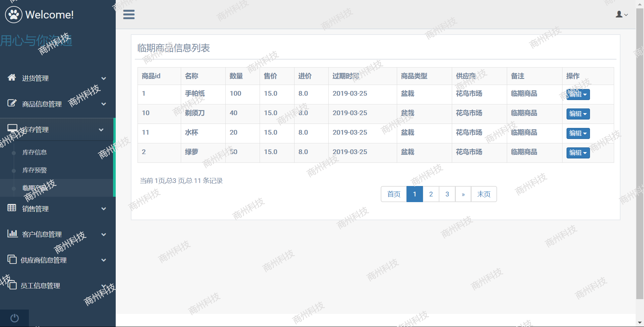Screen dimensions: 644x327
Task: Click the » next page button
Action: click(463, 194)
